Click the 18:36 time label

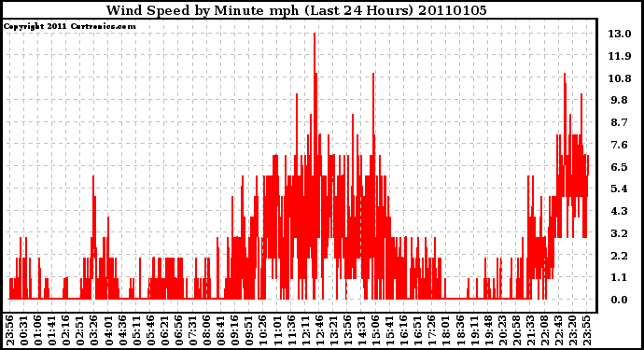[x=461, y=331]
